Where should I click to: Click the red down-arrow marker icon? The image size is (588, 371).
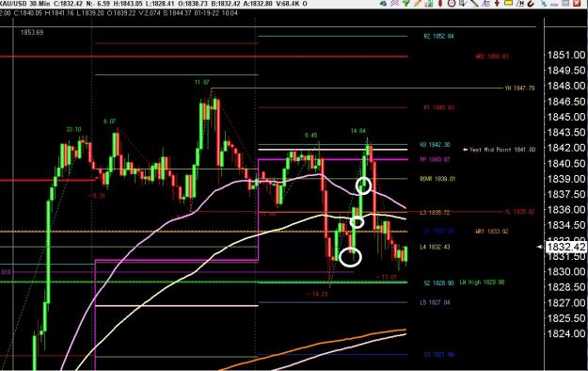[498, 4]
